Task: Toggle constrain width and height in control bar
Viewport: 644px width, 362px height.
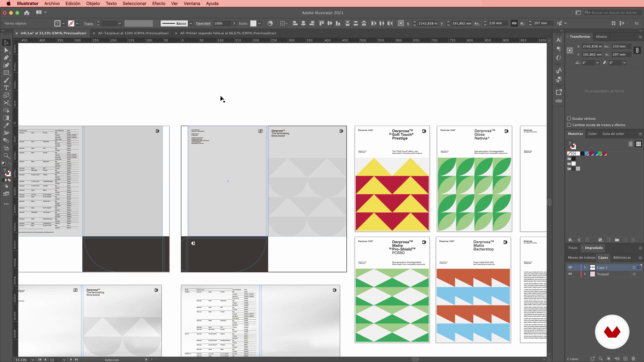Action: point(514,23)
